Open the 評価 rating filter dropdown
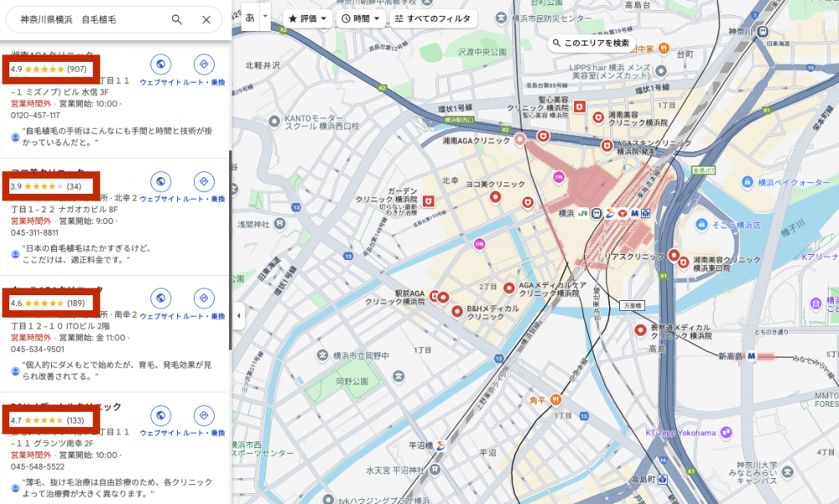This screenshot has width=839, height=504. click(x=306, y=18)
